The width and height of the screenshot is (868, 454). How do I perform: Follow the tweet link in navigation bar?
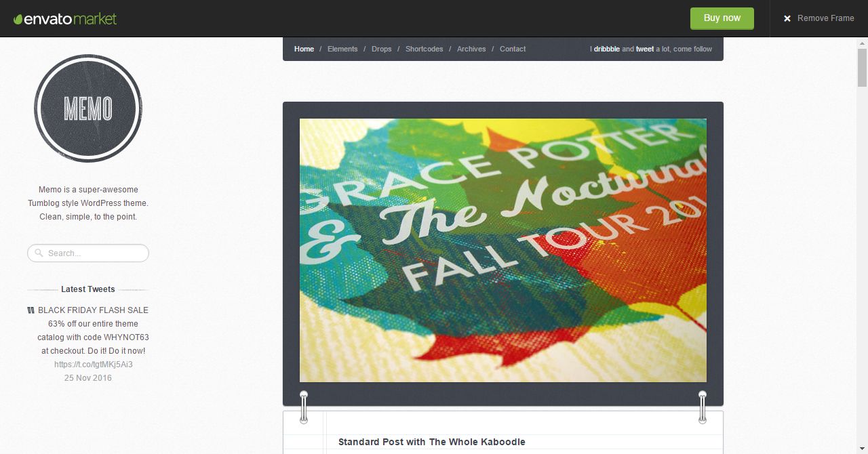(x=645, y=49)
